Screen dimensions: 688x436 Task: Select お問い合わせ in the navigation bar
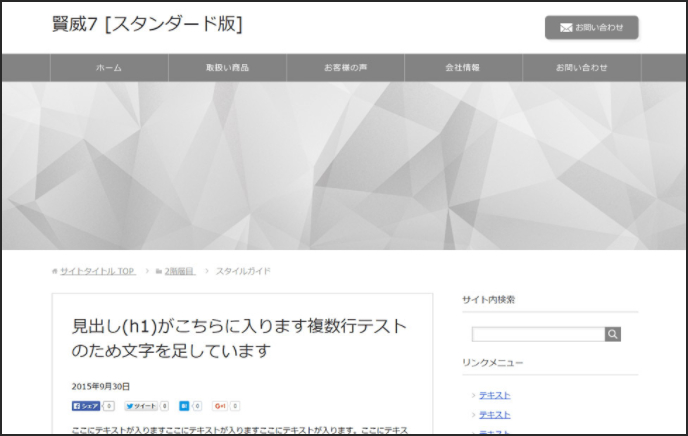tap(582, 68)
